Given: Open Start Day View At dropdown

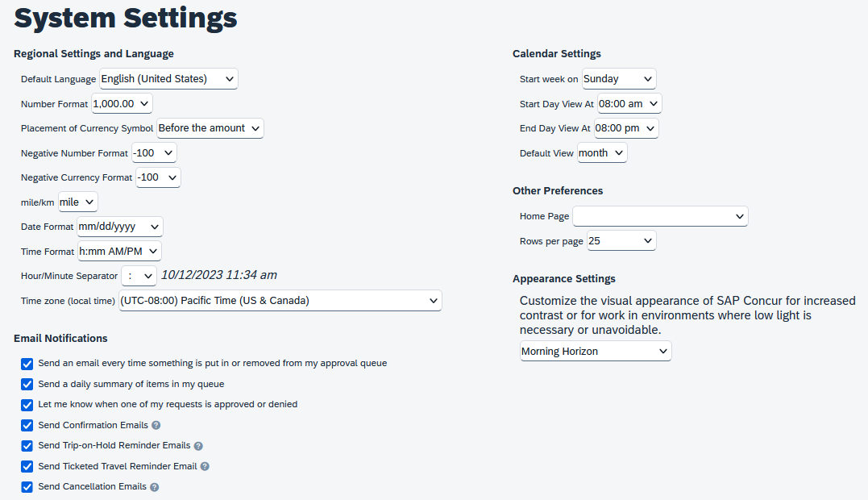Looking at the screenshot, I should [x=629, y=103].
